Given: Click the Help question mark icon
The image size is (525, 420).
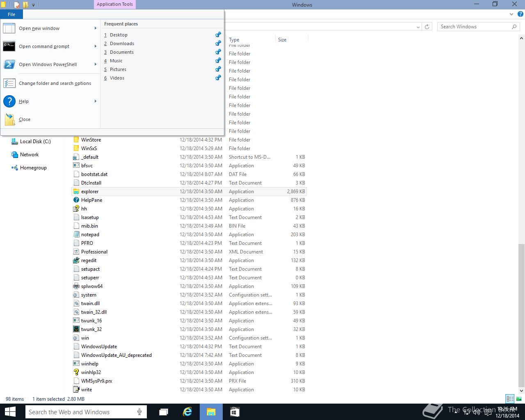Looking at the screenshot, I should click(9, 101).
